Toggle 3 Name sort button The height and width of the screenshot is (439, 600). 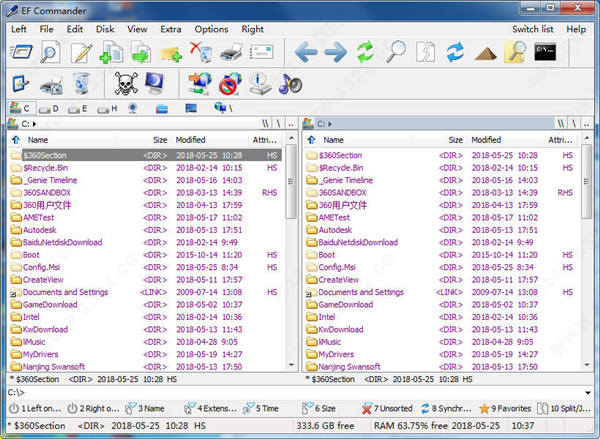coord(145,408)
